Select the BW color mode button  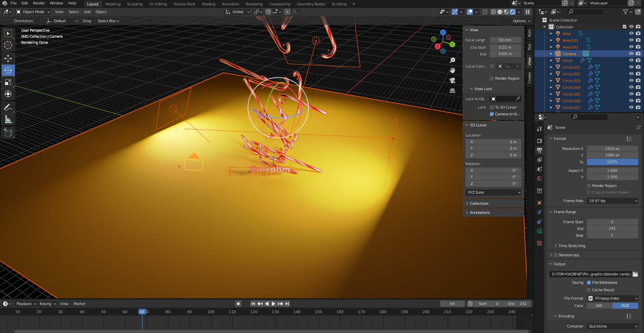[599, 306]
